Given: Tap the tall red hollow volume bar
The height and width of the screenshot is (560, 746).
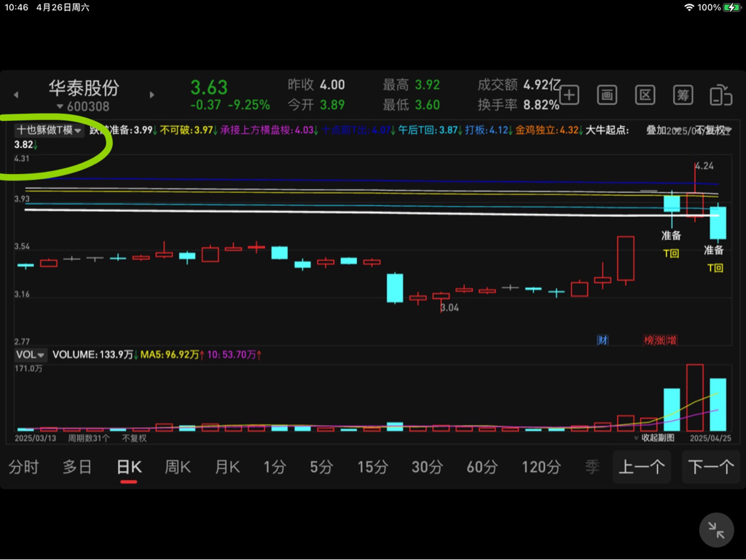Looking at the screenshot, I should pos(694,398).
